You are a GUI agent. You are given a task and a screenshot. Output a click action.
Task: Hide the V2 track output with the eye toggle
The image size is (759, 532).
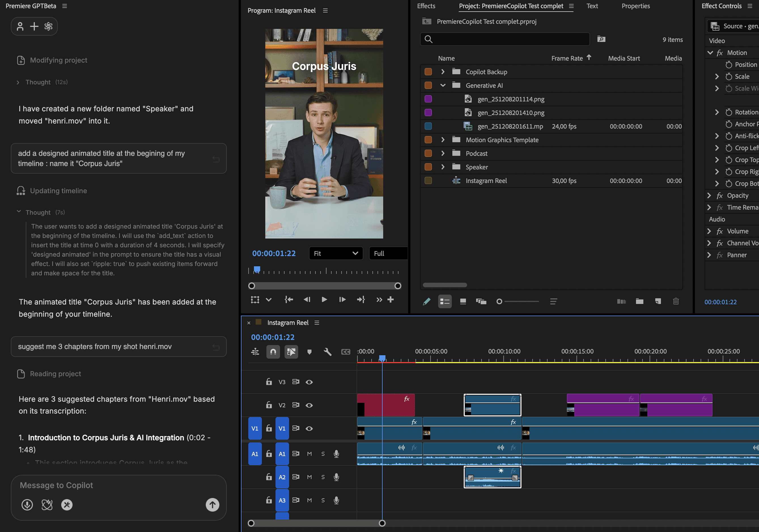click(309, 405)
